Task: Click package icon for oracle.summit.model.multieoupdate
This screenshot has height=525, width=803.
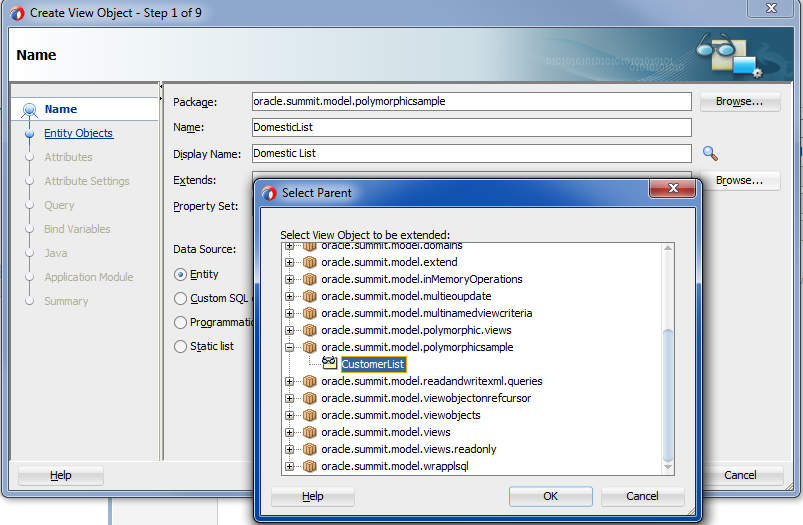Action: 309,296
